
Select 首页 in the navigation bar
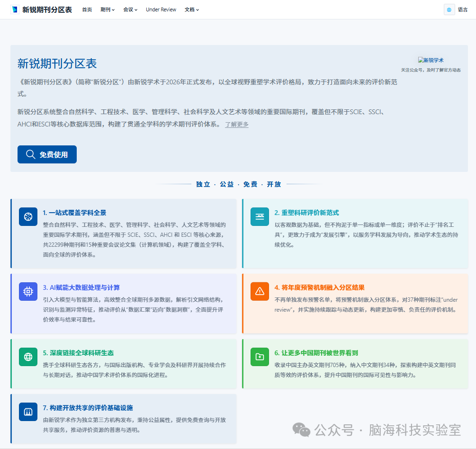[x=87, y=9]
